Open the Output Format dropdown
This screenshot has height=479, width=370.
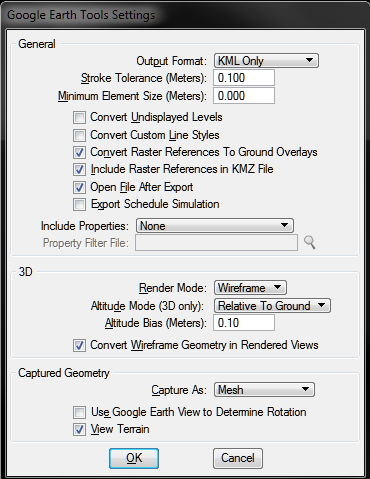[x=266, y=61]
